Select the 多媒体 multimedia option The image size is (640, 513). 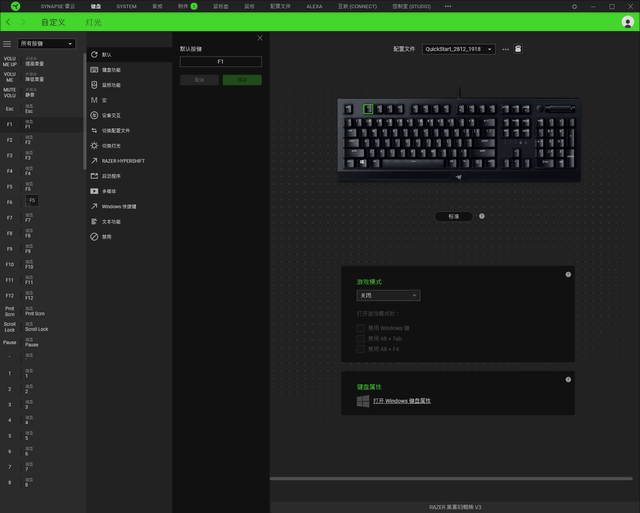(x=129, y=191)
